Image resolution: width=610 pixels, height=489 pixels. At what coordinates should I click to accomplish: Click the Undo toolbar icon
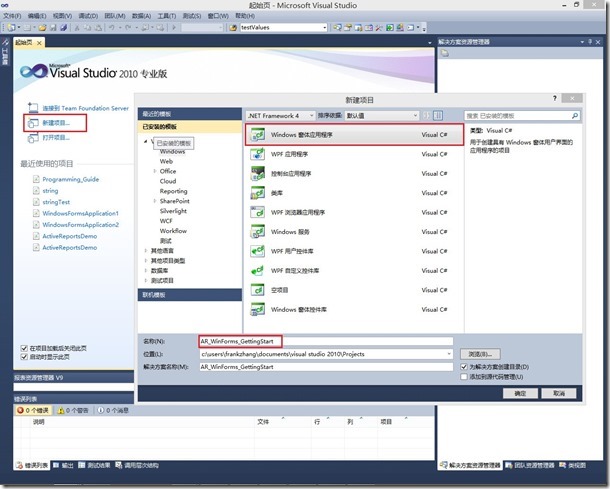click(x=112, y=28)
